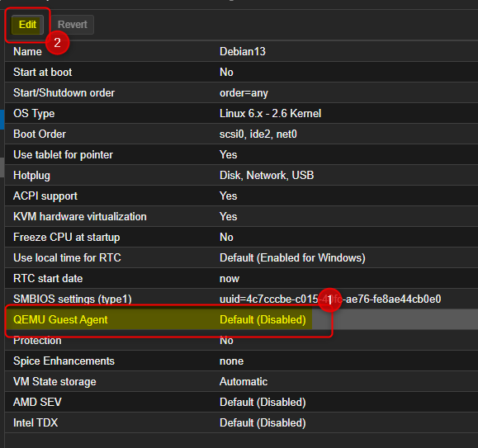Screen dimensions: 478x448
Task: Select the Start/Shutdown order row
Action: 241,93
